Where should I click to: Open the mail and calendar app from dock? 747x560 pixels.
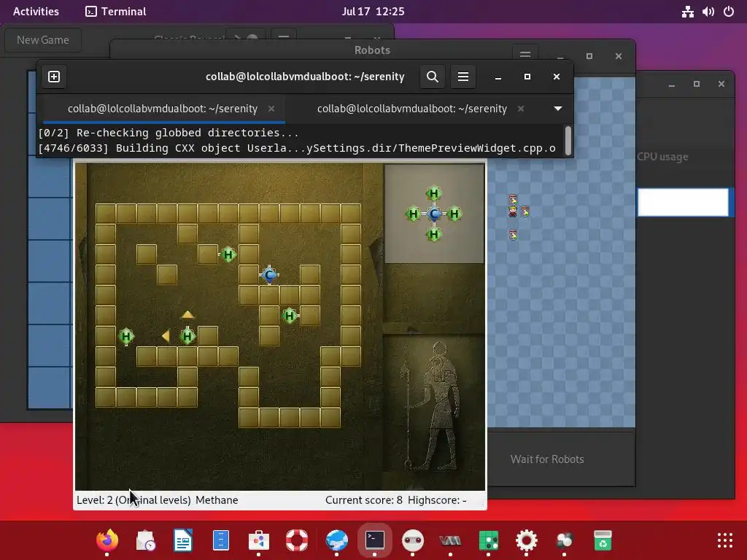(x=145, y=540)
